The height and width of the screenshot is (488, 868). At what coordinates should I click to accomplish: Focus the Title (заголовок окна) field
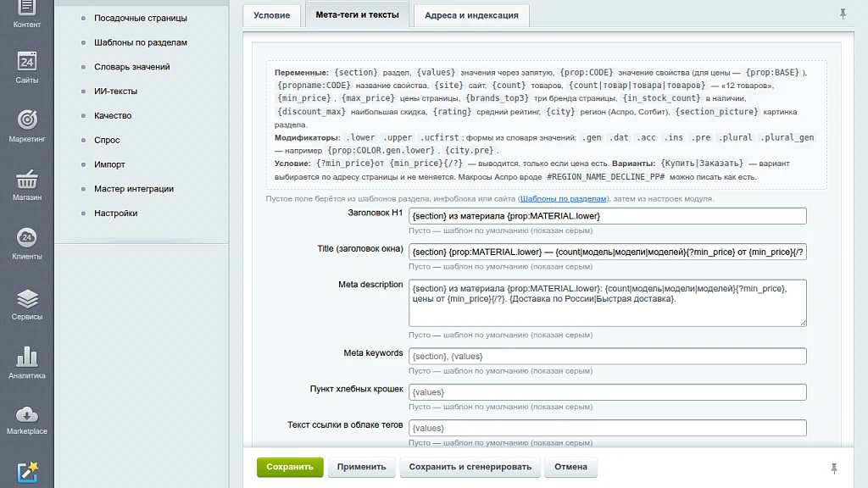click(x=607, y=252)
